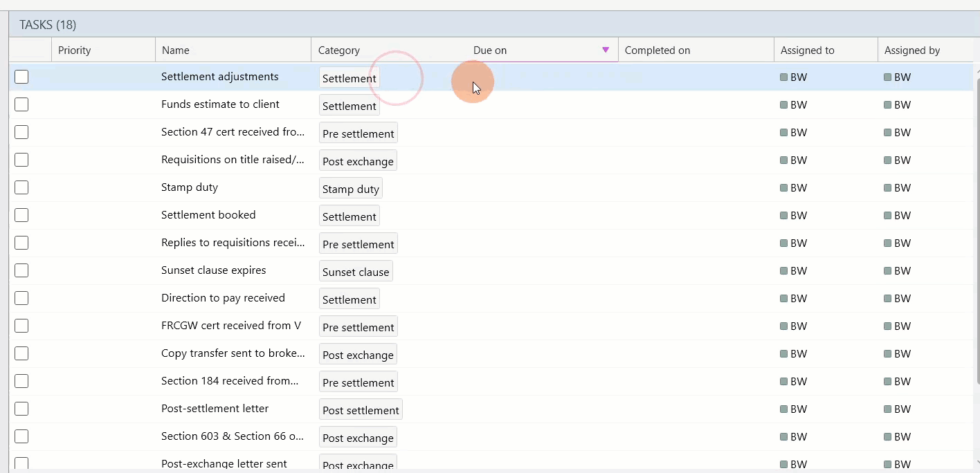Sort by the Priority column header
Viewport: 980px width, 473px height.
pyautogui.click(x=75, y=50)
